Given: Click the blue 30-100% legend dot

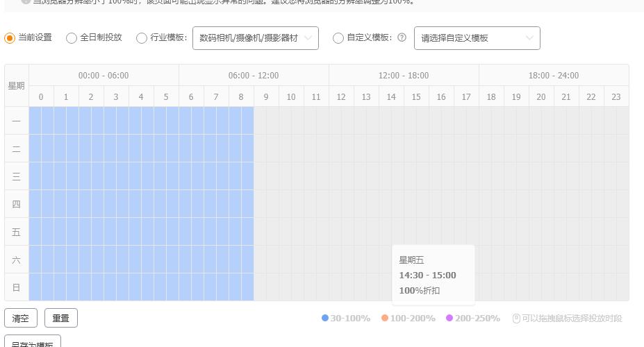Looking at the screenshot, I should (325, 318).
